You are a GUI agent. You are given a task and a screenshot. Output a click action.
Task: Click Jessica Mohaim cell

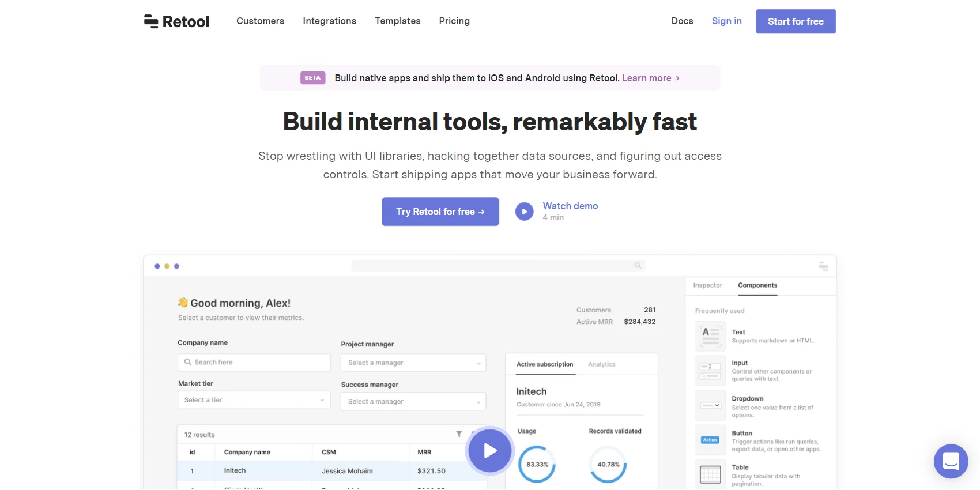point(347,471)
